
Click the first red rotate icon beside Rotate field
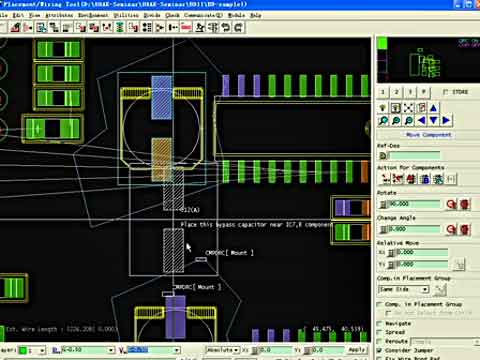click(x=451, y=204)
